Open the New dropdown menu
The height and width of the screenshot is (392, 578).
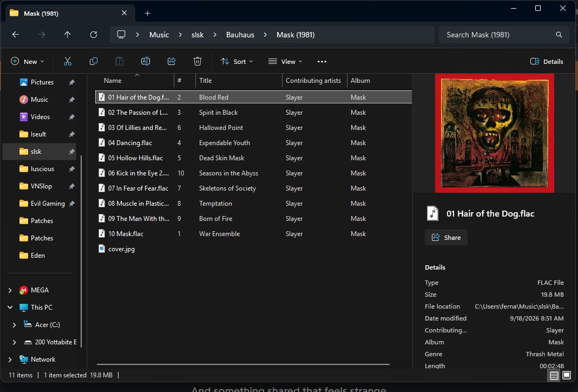(x=28, y=62)
